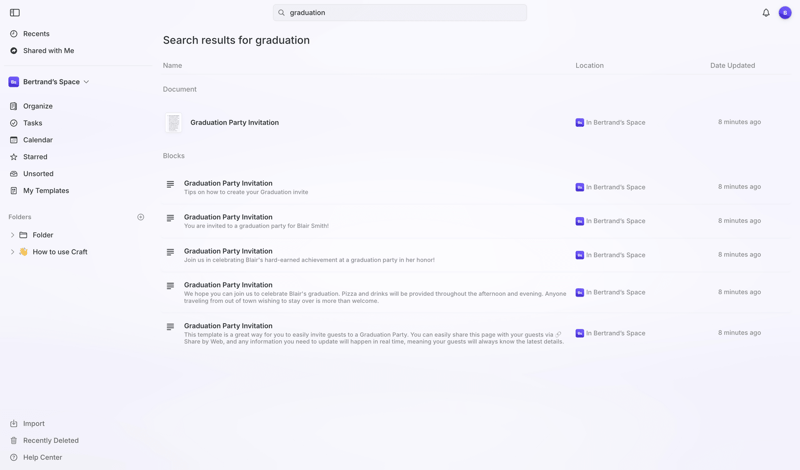Toggle the sidebar panel icon

point(15,13)
